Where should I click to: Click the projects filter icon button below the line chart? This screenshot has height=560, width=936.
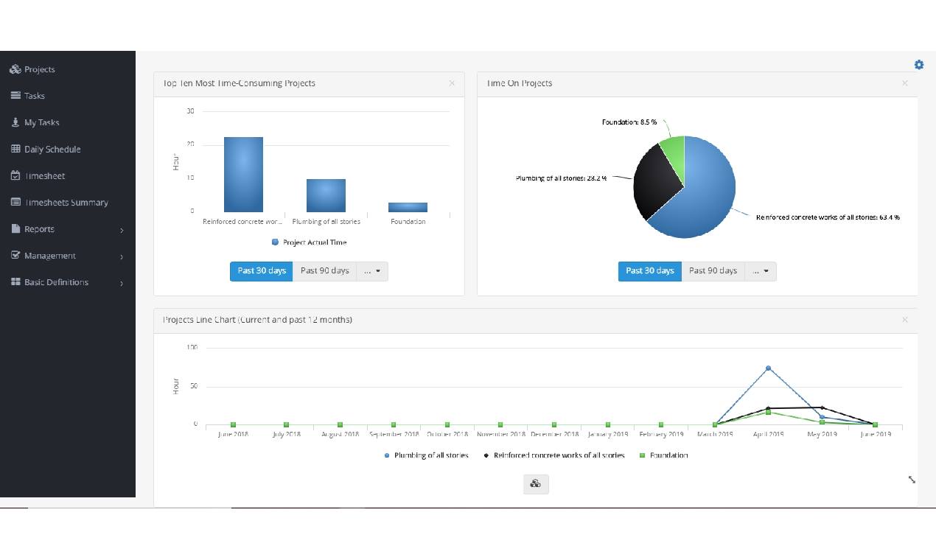[536, 484]
